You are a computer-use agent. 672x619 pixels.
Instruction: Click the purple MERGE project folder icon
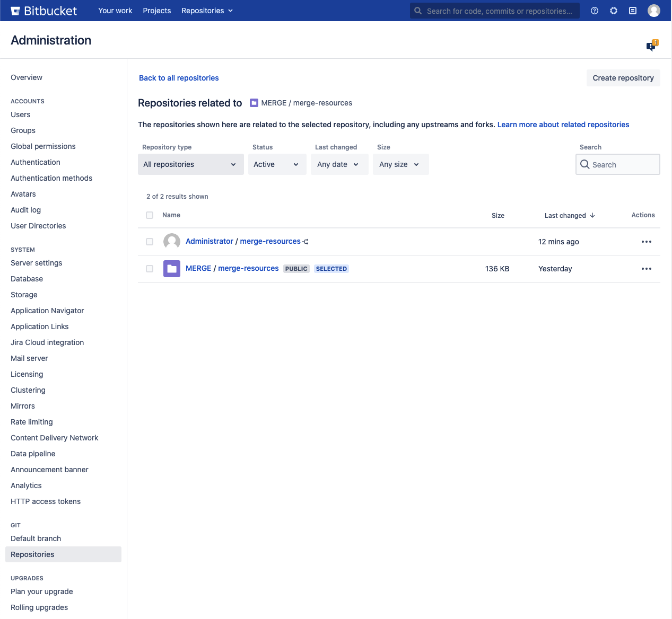coord(172,269)
